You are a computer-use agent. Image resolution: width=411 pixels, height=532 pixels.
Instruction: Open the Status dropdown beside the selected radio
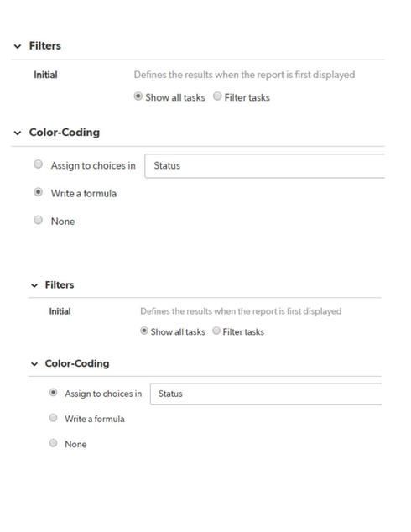click(x=266, y=394)
